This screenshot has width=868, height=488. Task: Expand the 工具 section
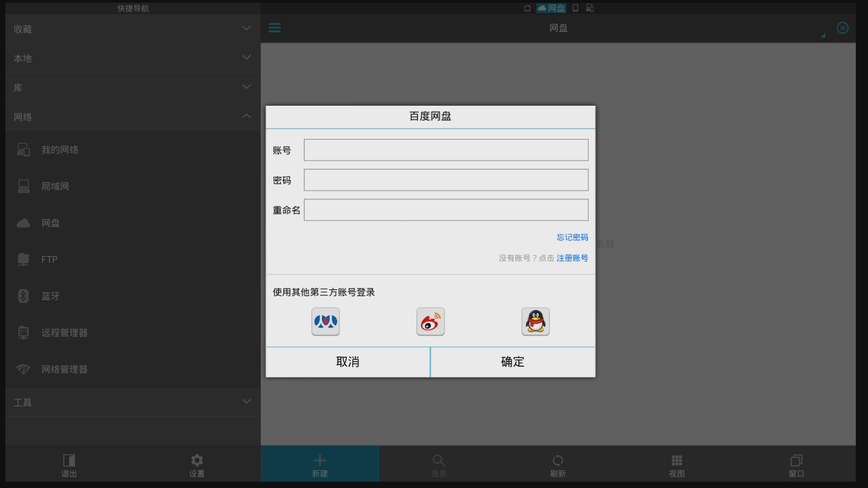(x=133, y=402)
